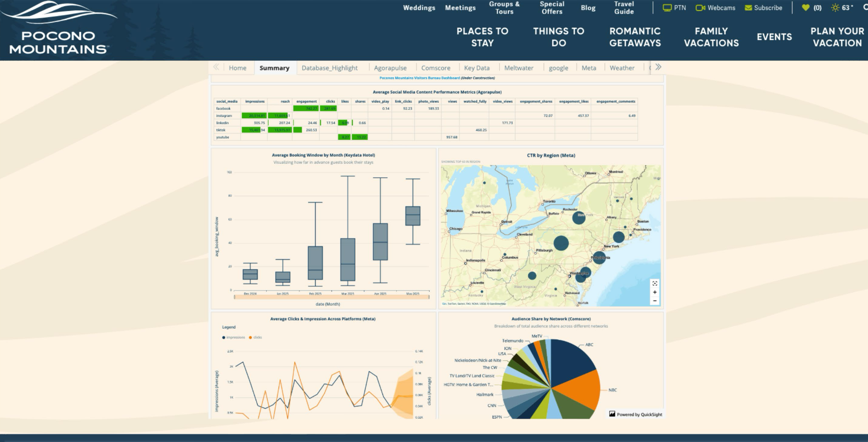Open the Weddings link
The height and width of the screenshot is (442, 868).
point(419,8)
